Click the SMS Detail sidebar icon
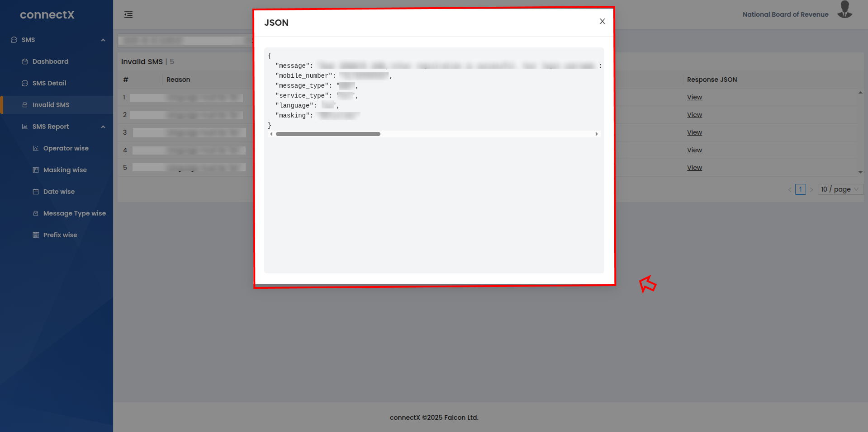The width and height of the screenshot is (868, 432). [25, 83]
